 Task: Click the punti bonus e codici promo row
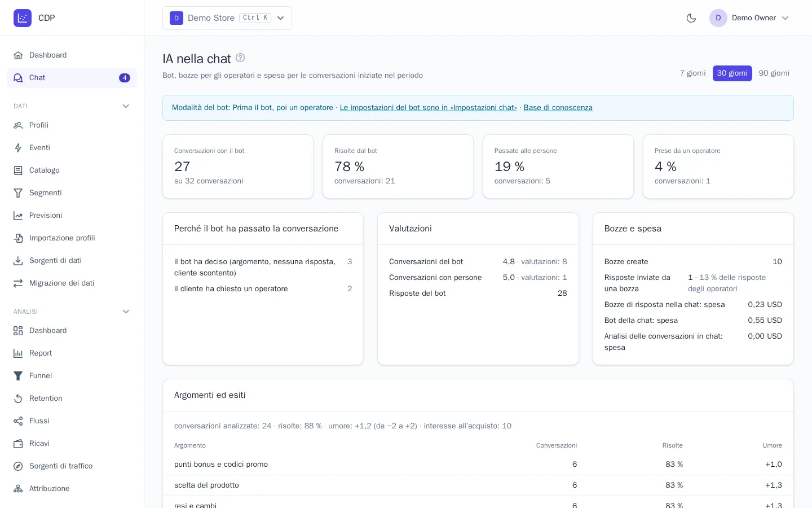[x=478, y=465]
